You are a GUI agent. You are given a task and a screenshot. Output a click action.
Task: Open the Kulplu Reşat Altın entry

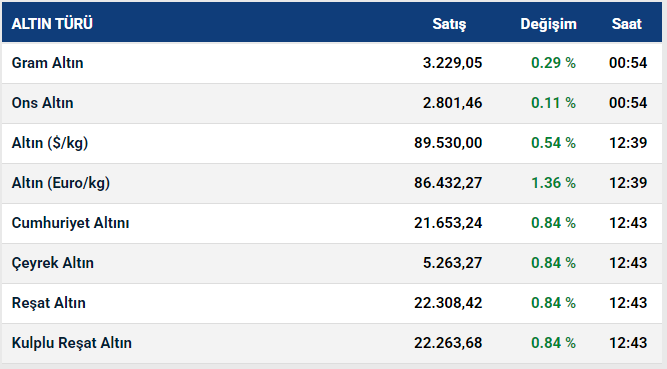coord(71,343)
